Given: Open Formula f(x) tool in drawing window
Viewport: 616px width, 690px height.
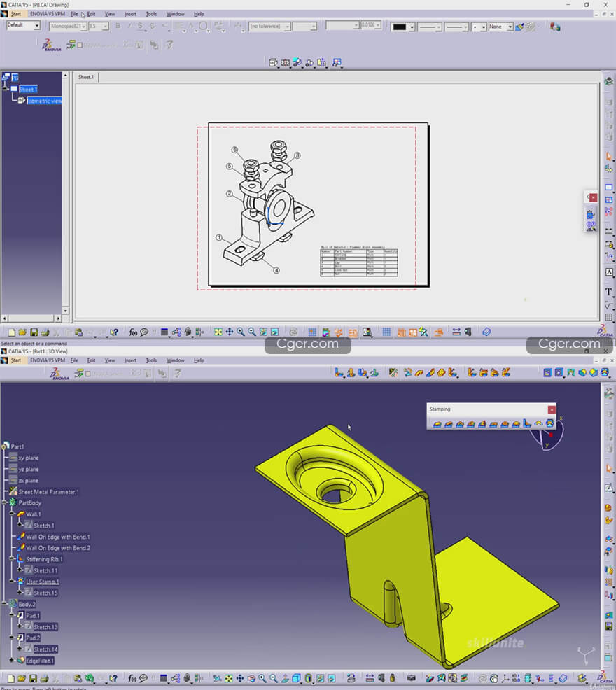Looking at the screenshot, I should (x=133, y=332).
